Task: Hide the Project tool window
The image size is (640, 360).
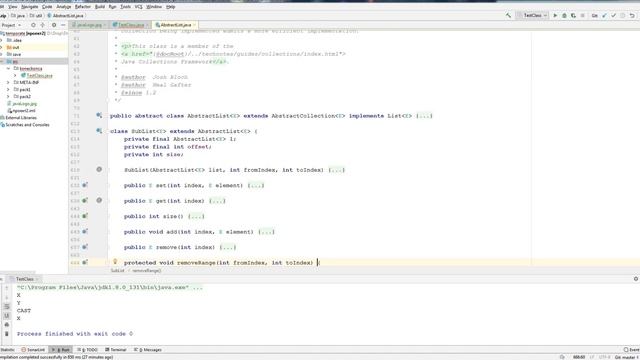Action: click(63, 25)
